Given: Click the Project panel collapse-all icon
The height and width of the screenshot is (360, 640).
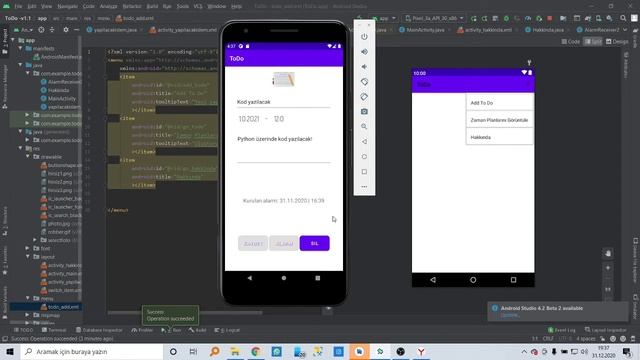Looking at the screenshot, I should [52, 30].
